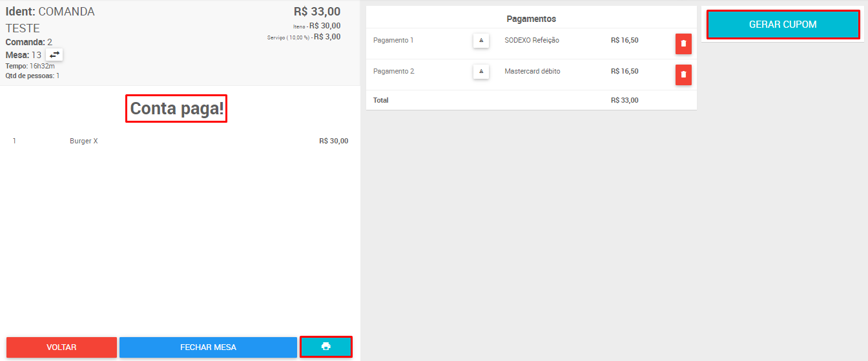
Task: Delete Pagamento 1 with its trash icon
Action: [683, 44]
